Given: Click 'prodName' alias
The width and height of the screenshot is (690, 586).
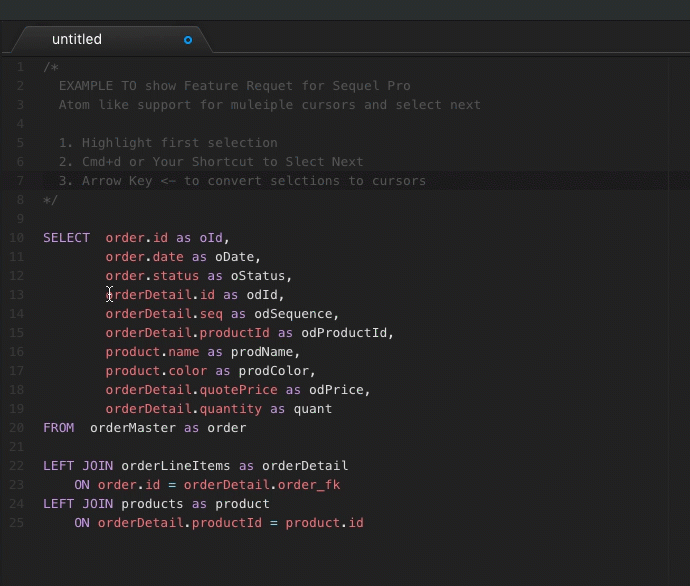Looking at the screenshot, I should click(262, 352).
